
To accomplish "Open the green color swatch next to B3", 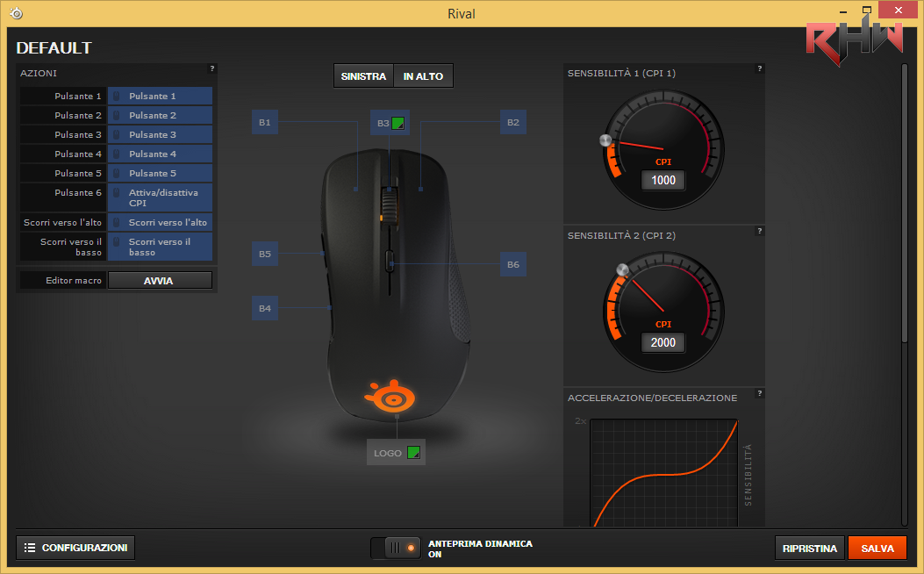I will pos(398,123).
